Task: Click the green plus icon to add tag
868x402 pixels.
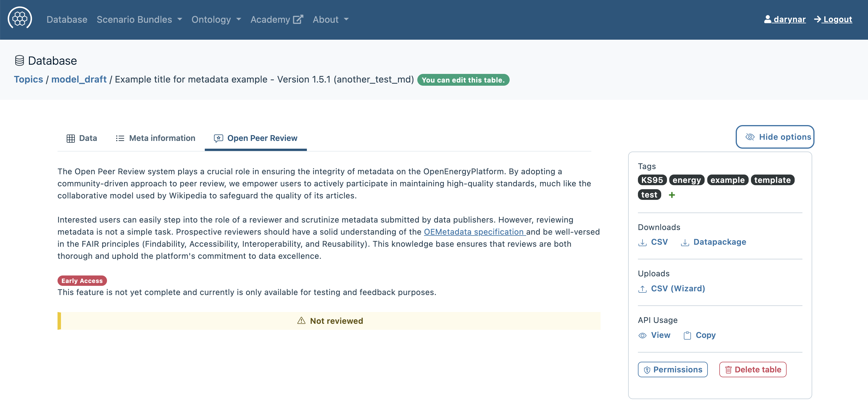Action: 672,195
